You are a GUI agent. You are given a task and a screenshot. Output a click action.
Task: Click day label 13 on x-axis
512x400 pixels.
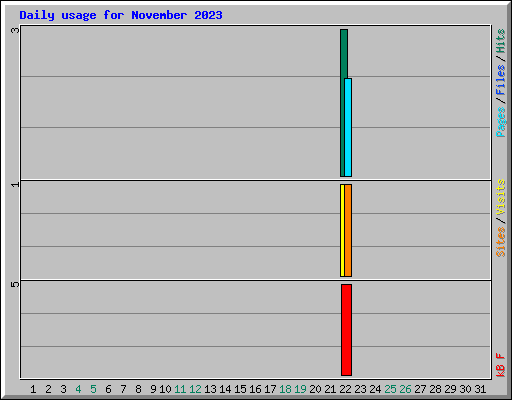(x=210, y=389)
